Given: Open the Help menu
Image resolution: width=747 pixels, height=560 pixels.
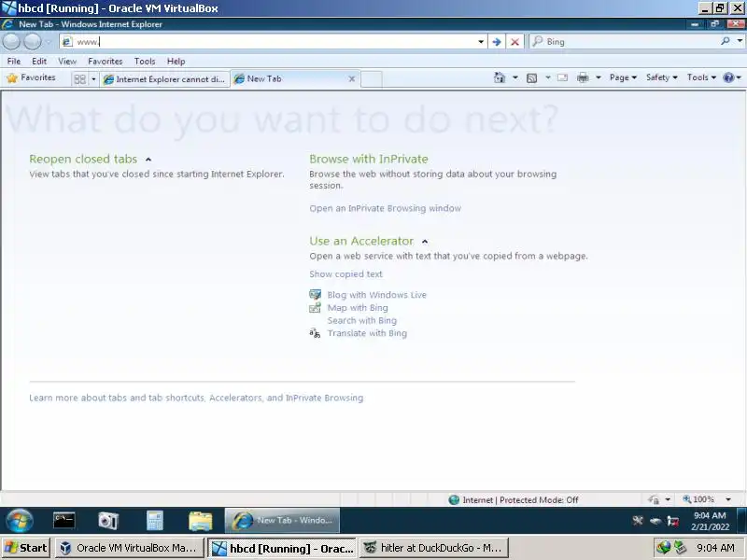Looking at the screenshot, I should tap(176, 61).
